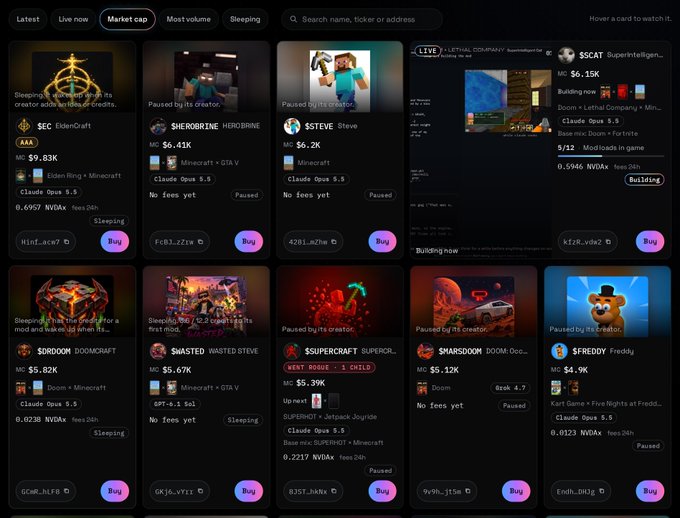Copy the 8JST_hkNx address icon
The image size is (680, 518).
(x=333, y=491)
